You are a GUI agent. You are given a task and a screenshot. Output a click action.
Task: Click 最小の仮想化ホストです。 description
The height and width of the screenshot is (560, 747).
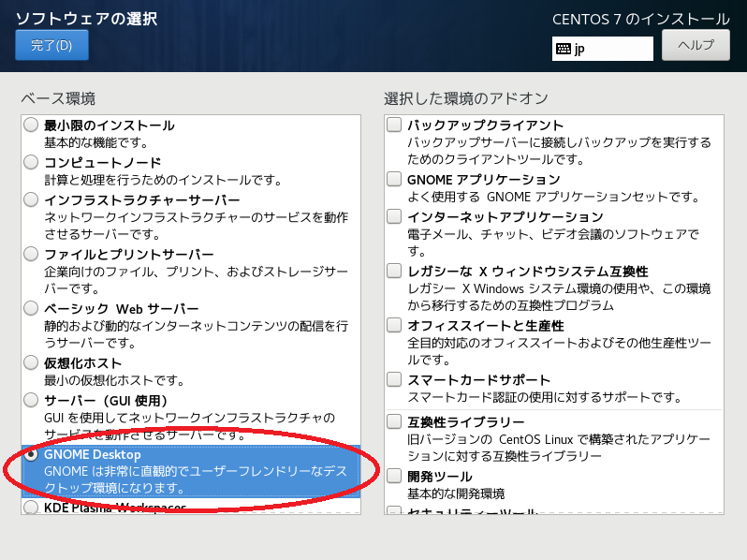point(115,380)
